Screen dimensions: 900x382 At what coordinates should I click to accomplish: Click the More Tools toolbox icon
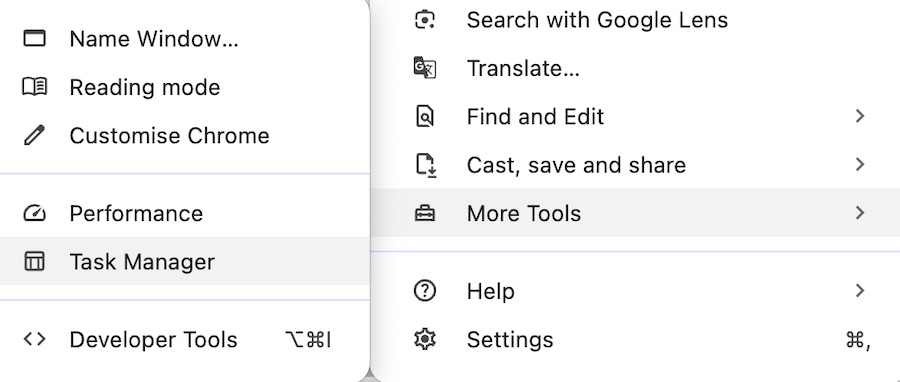coord(425,213)
